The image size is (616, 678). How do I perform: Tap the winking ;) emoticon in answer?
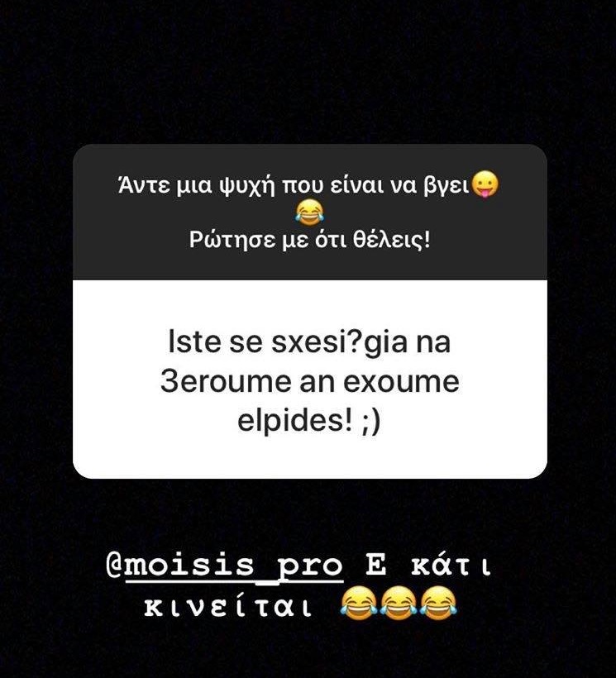[370, 421]
